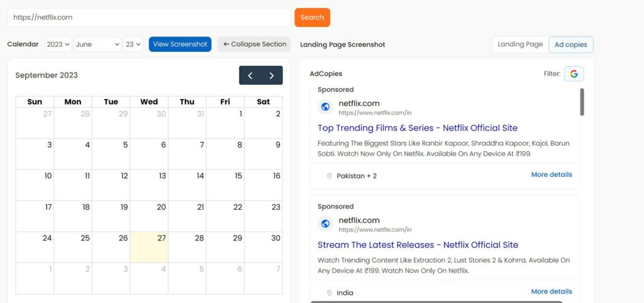Select September 24 on the calendar
Screen dimensions: 644x303
[x=35, y=247]
